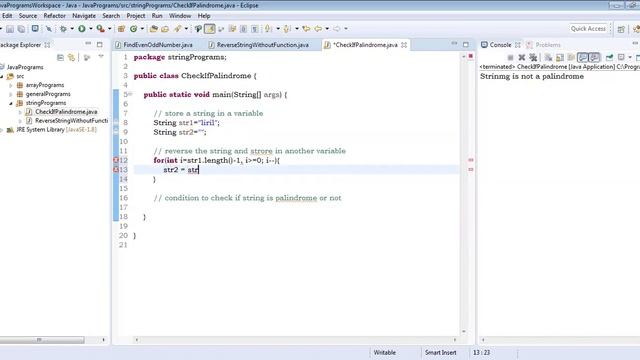Collapse the src folder
Viewport: 640px width, 360px height.
pyautogui.click(x=2, y=76)
